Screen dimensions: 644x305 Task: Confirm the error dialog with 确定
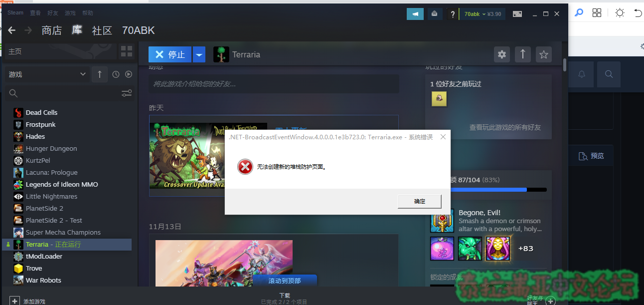420,201
